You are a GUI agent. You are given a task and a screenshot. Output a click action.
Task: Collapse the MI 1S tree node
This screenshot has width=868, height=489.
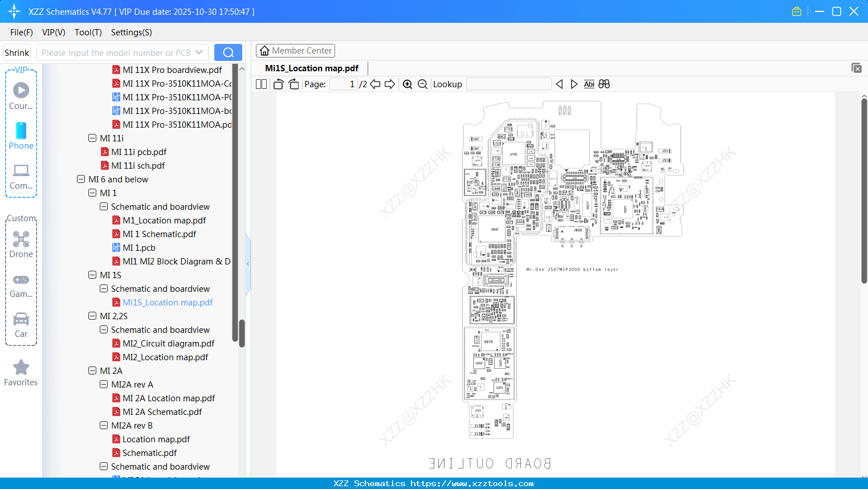click(x=92, y=275)
